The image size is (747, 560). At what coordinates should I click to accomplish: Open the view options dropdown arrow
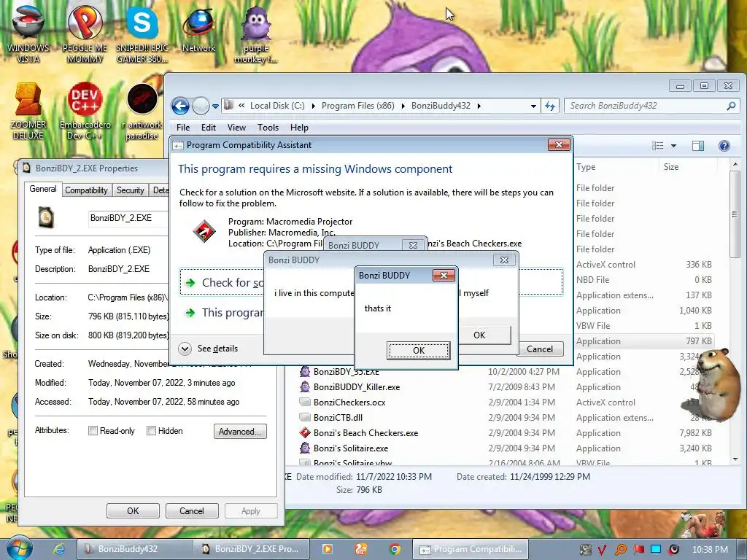tap(673, 146)
